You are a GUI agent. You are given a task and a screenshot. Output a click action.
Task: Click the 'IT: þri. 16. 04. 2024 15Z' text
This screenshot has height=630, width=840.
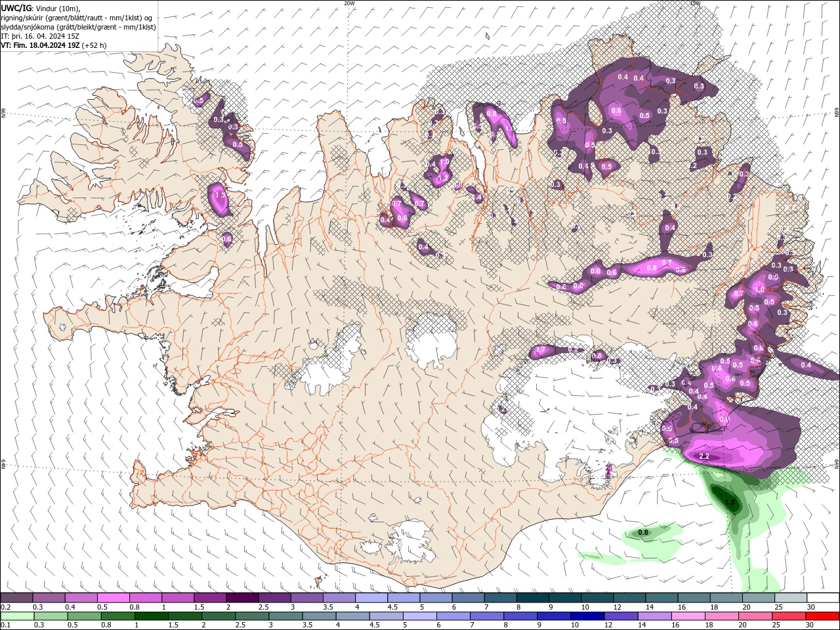39,36
